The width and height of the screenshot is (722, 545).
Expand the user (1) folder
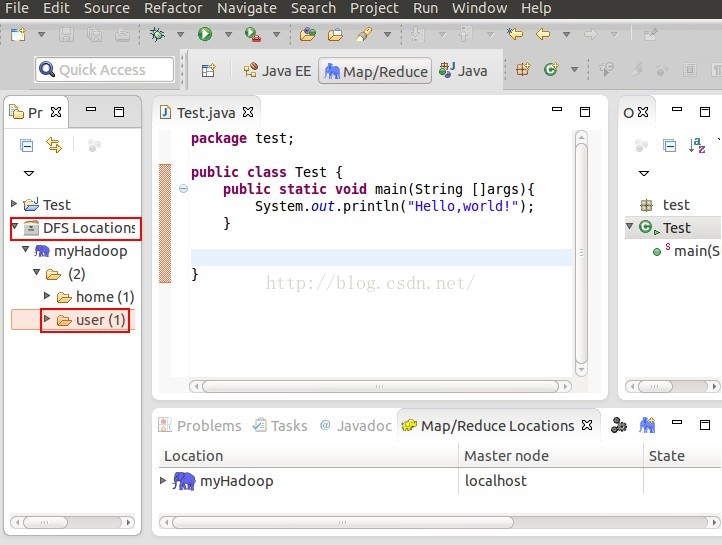47,318
